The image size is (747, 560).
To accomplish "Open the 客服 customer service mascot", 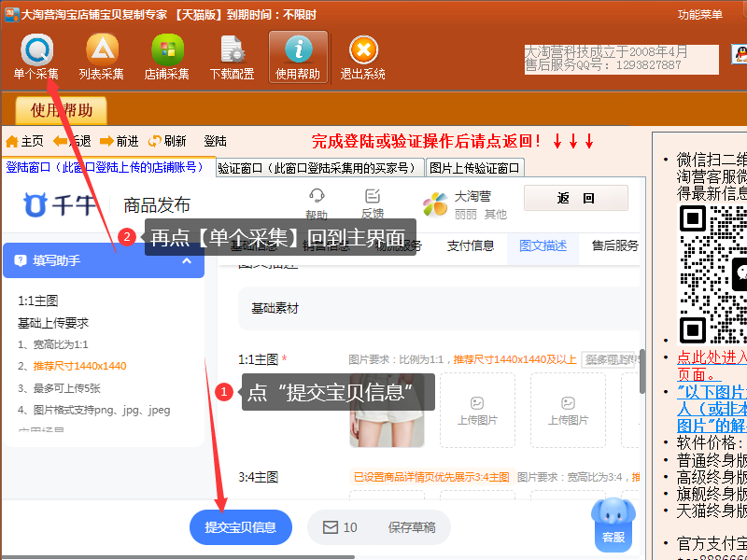I will (x=613, y=522).
